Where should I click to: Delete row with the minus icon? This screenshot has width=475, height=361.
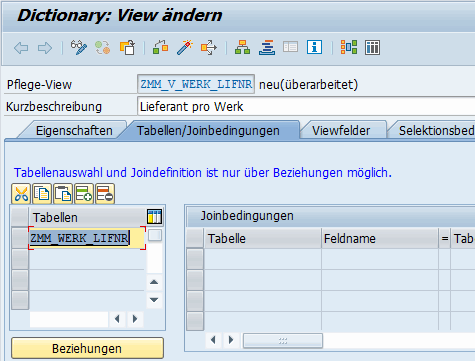pos(105,194)
